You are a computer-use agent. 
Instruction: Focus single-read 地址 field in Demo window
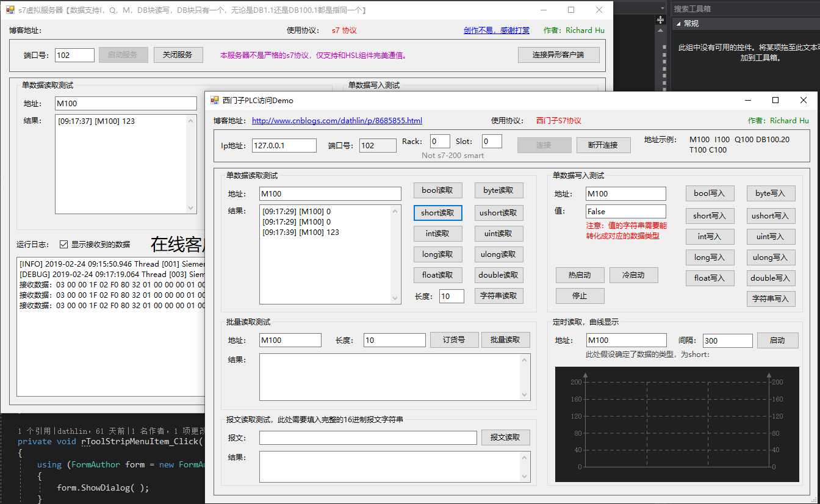pos(330,194)
